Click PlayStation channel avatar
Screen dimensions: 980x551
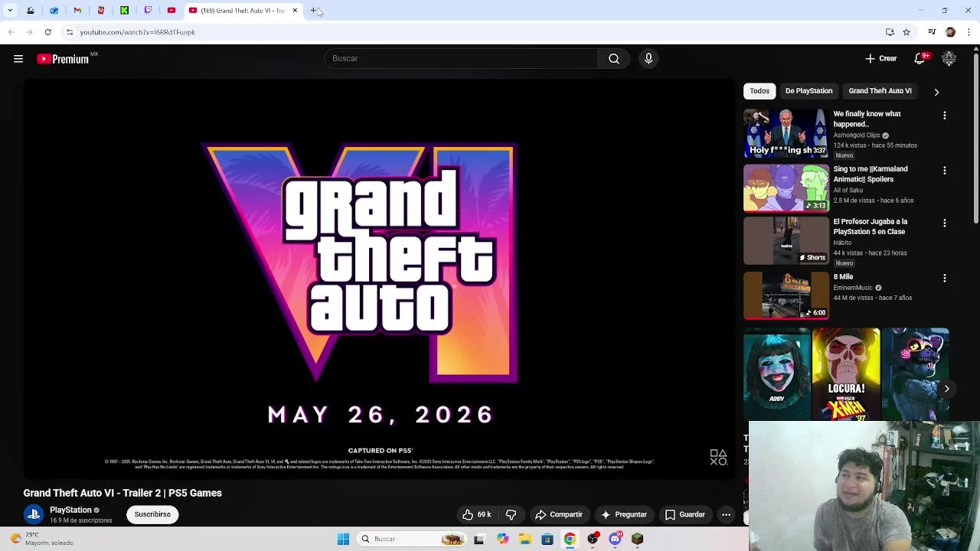(x=34, y=514)
